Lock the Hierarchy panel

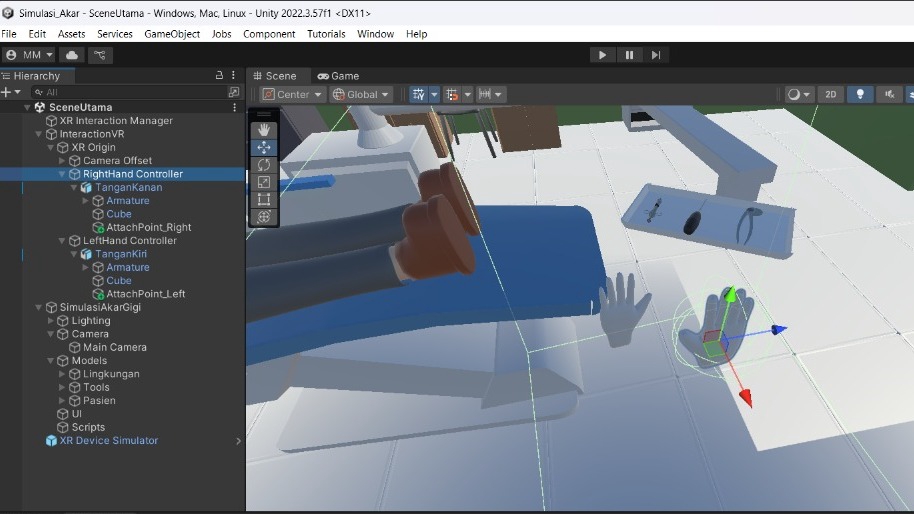(219, 76)
